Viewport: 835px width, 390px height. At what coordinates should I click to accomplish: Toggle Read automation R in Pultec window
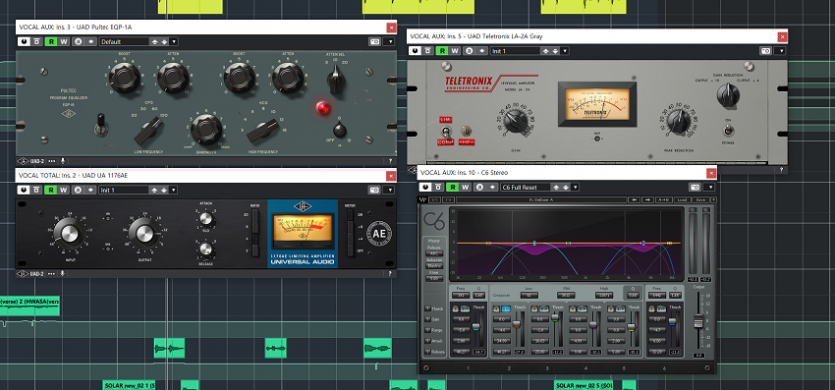pos(51,42)
